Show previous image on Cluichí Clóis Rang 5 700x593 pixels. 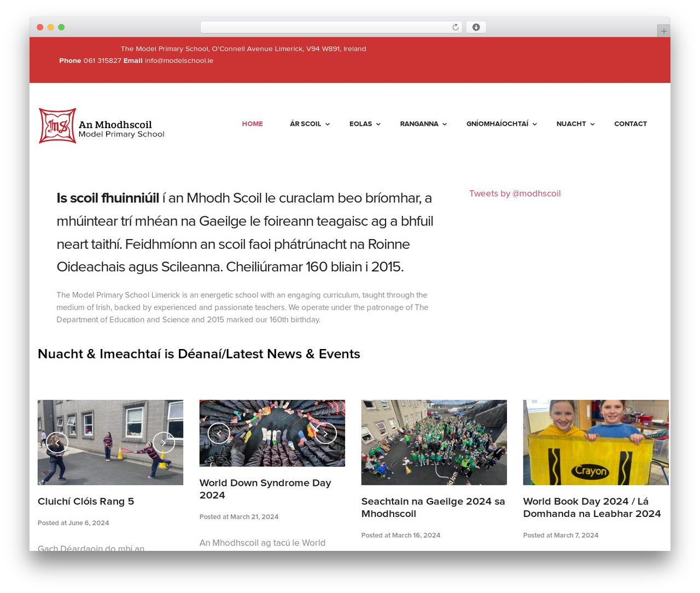point(56,443)
